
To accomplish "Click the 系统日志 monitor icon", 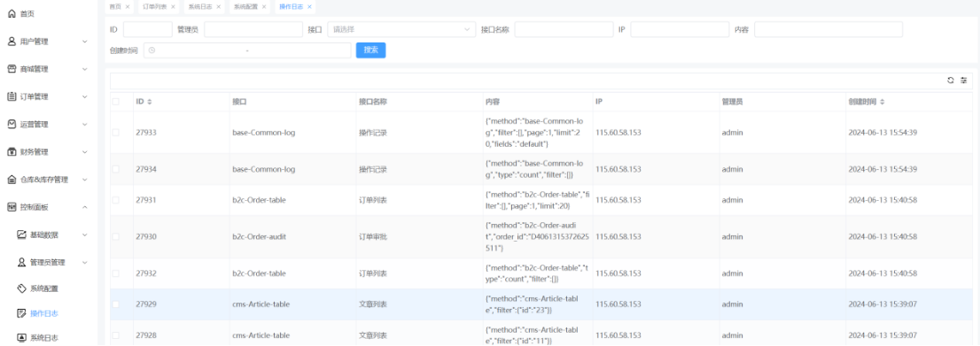I will [21, 337].
